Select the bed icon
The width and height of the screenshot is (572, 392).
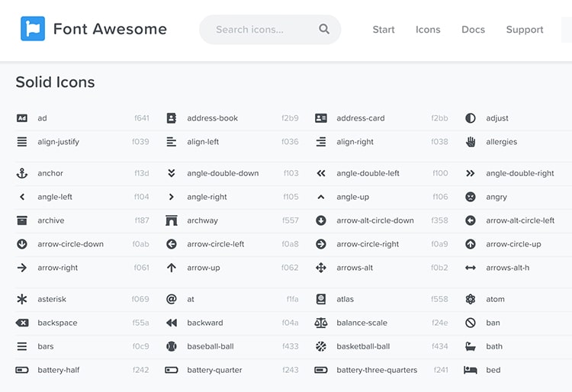471,370
